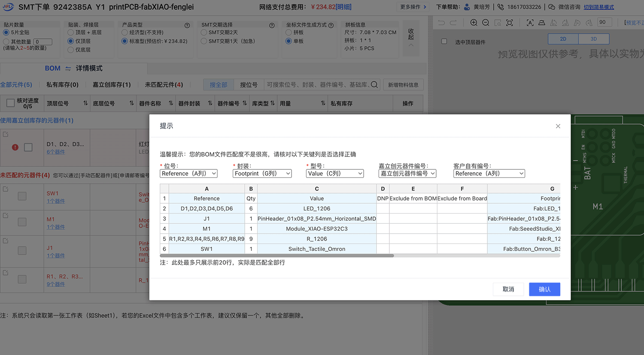
Task: Open the 型号 column dropdown
Action: (x=335, y=174)
